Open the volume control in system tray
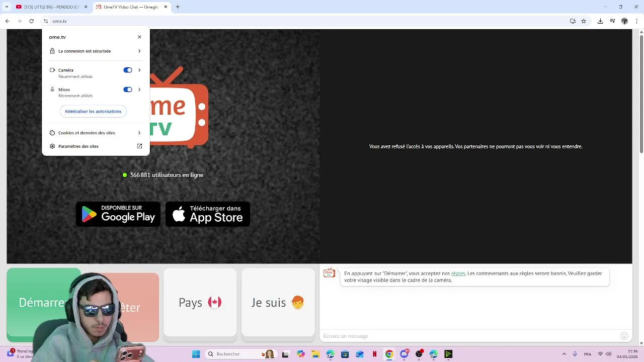 coord(608,354)
